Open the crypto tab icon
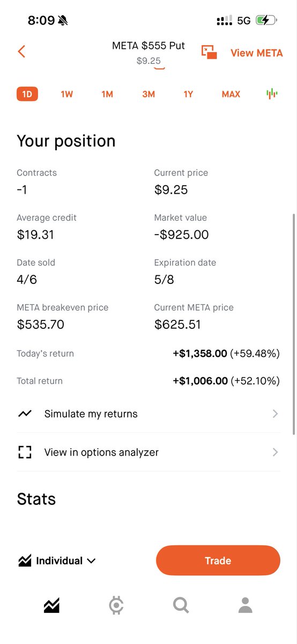The width and height of the screenshot is (297, 644). coord(116,606)
